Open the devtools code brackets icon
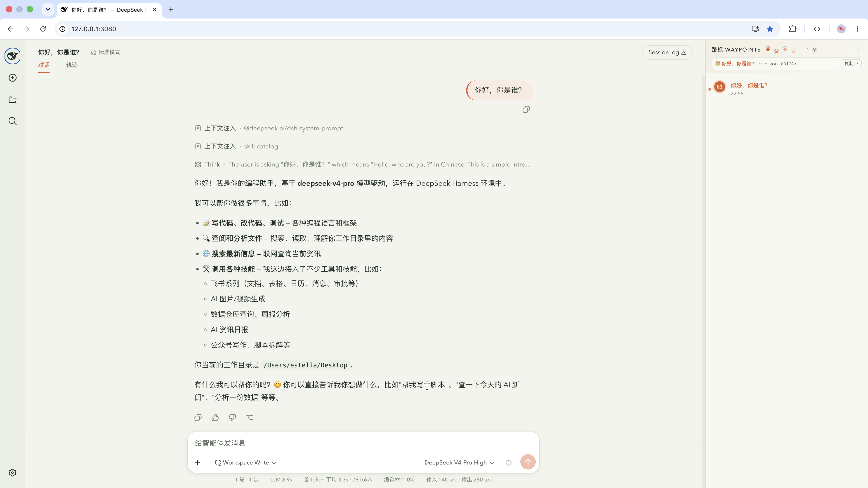This screenshot has height=488, width=868. click(817, 29)
